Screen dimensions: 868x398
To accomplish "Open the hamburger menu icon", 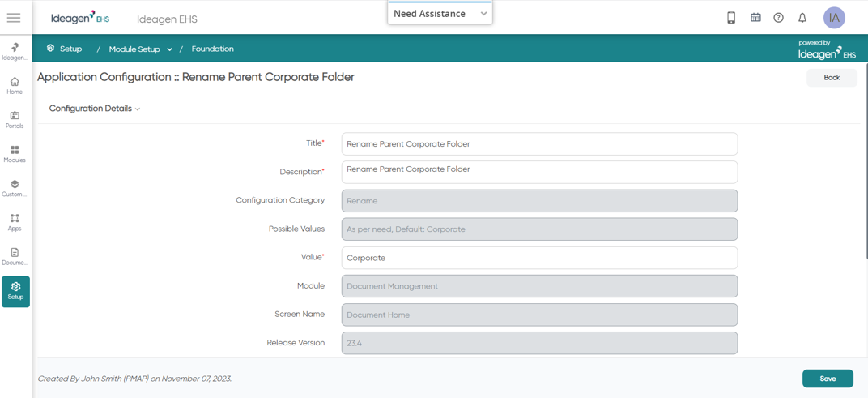I will click(14, 18).
